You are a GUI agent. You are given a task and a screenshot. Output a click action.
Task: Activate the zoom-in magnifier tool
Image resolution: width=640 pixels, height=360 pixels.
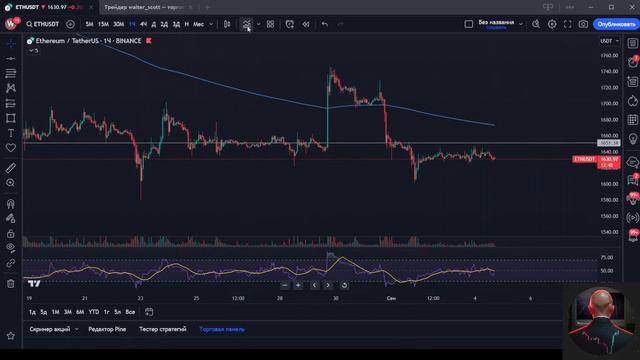[x=11, y=183]
